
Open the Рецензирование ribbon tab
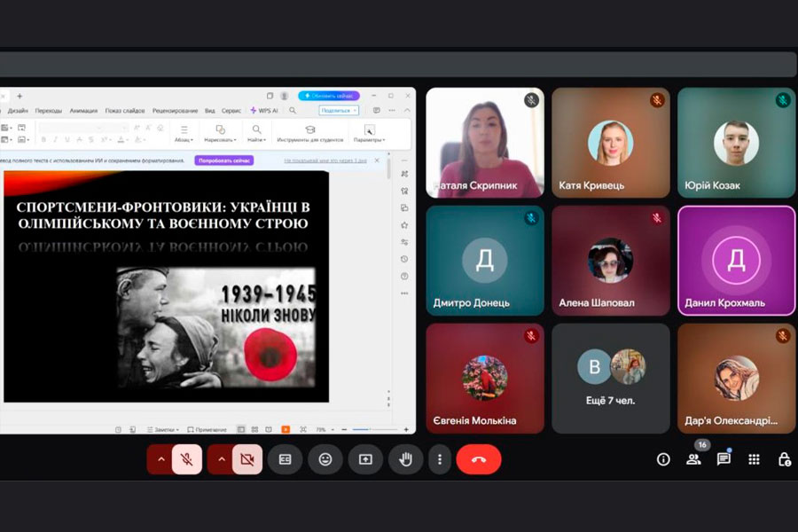(175, 111)
